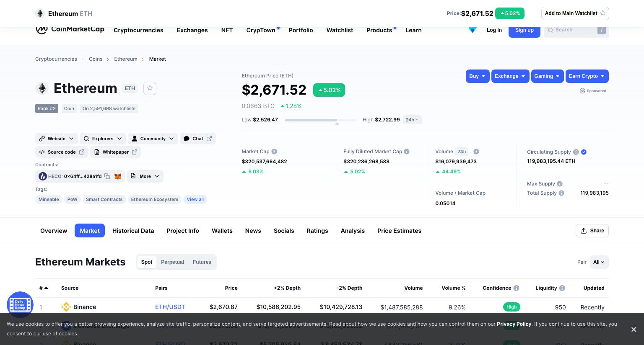Click Add to Main Watchlist button

tap(575, 13)
